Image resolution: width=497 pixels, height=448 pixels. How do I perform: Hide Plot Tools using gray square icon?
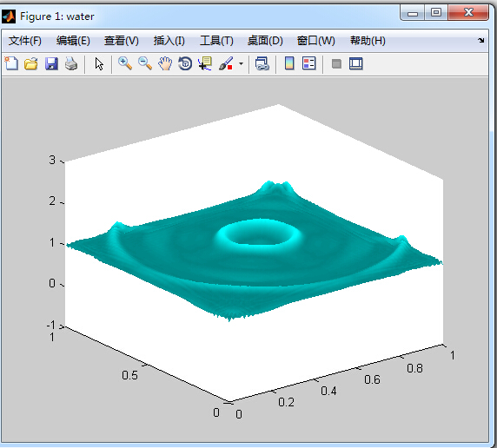336,63
